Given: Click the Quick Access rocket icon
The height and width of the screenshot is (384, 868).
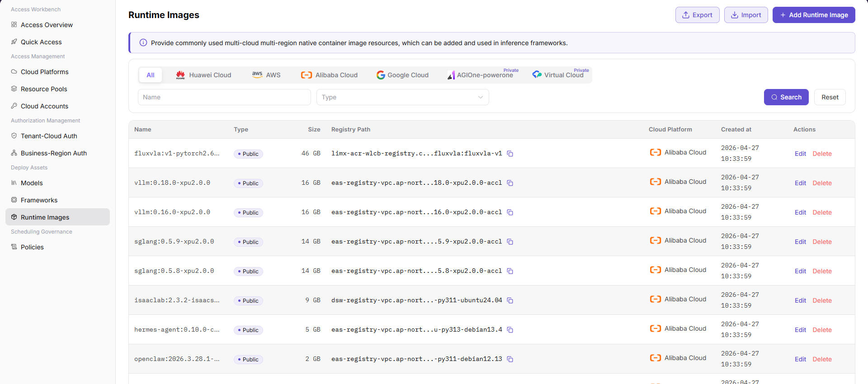Looking at the screenshot, I should [14, 42].
